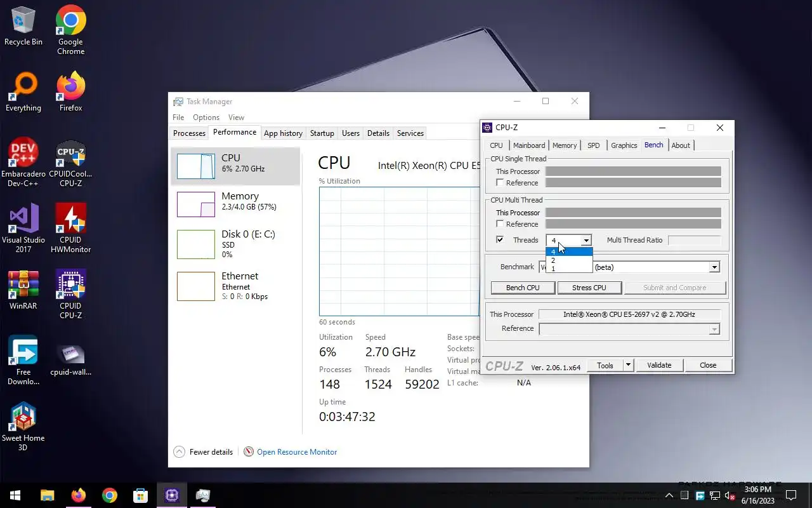Open WinRAR desktop icon

(23, 290)
